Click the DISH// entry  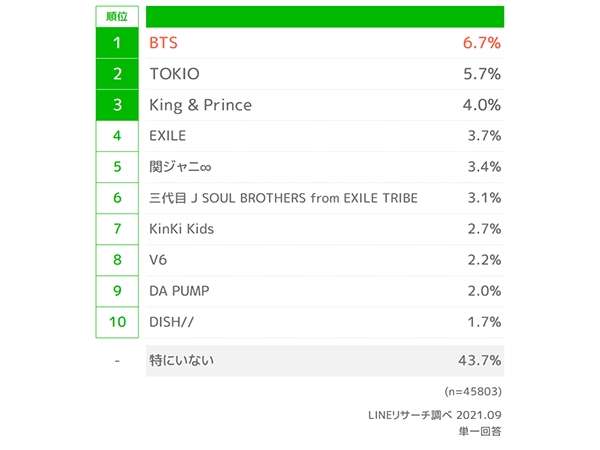coord(171,322)
